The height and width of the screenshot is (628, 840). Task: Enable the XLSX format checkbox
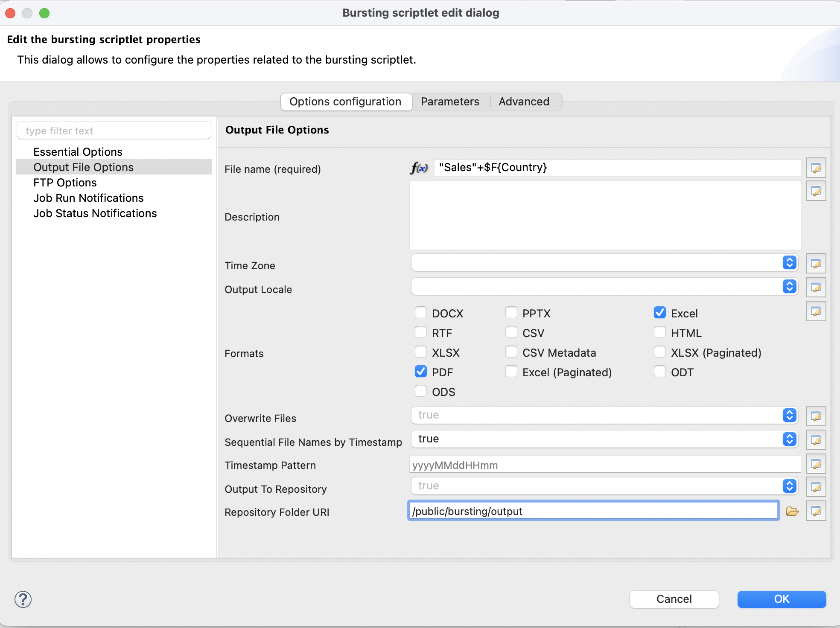point(421,352)
